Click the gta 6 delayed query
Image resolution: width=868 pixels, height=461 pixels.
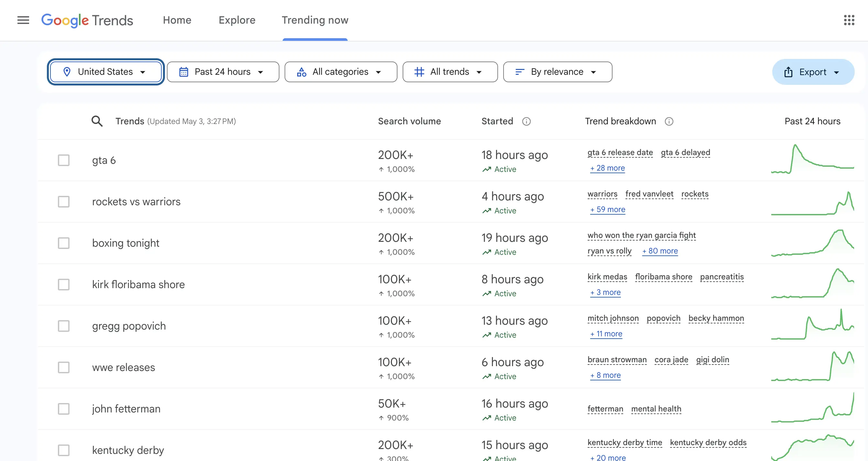click(685, 152)
